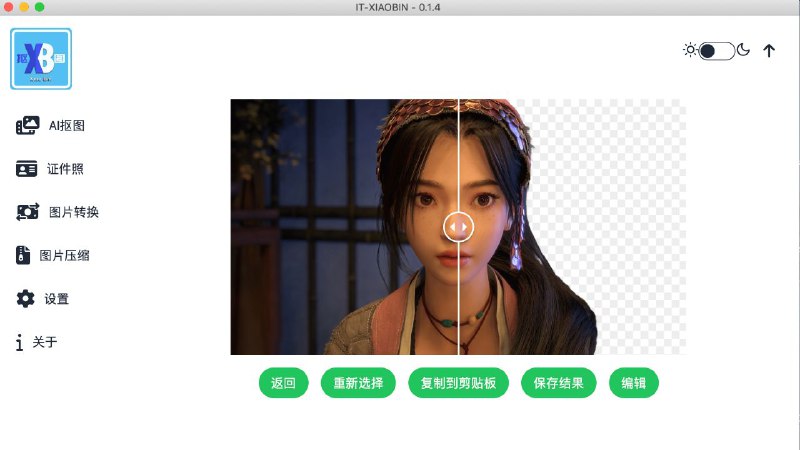Click the before/after comparison slider handle
This screenshot has height=450, width=800.
click(458, 227)
